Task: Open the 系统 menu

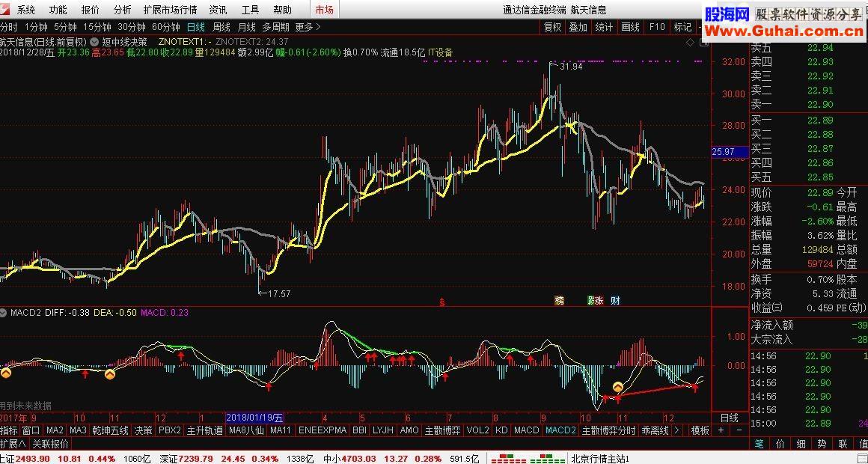Action: point(25,10)
